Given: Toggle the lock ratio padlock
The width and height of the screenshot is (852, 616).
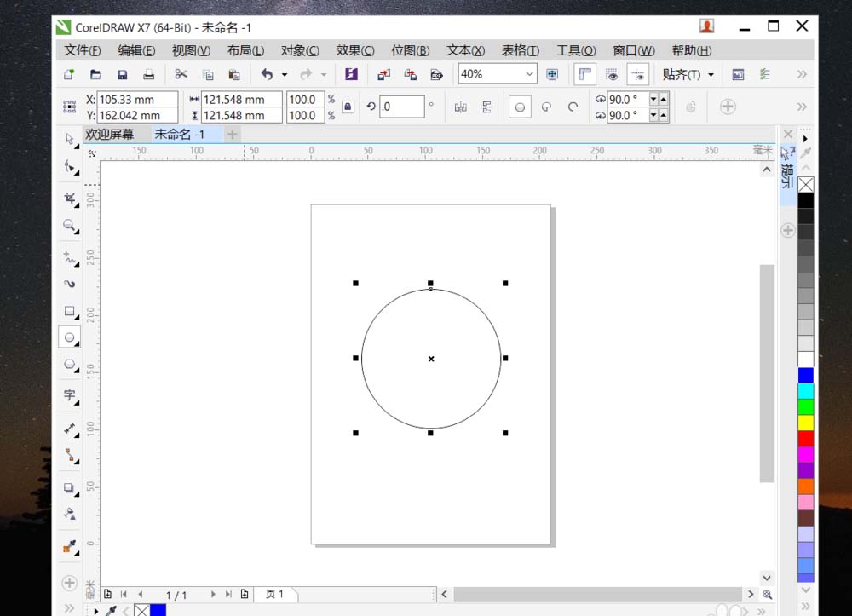Looking at the screenshot, I should click(348, 107).
